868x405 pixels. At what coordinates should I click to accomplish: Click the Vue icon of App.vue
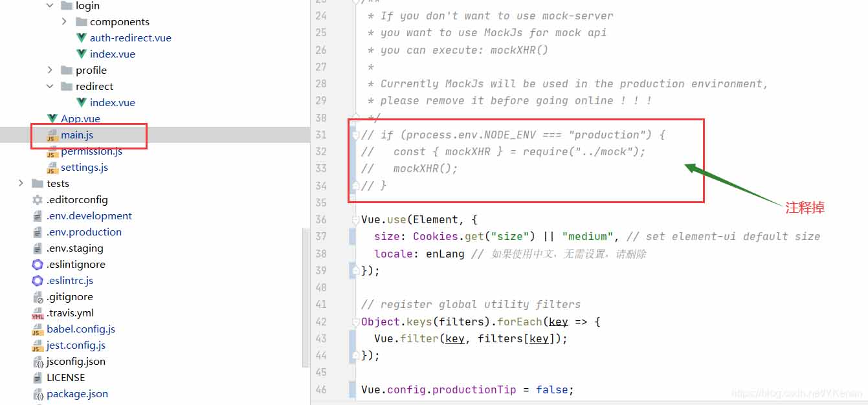point(52,119)
